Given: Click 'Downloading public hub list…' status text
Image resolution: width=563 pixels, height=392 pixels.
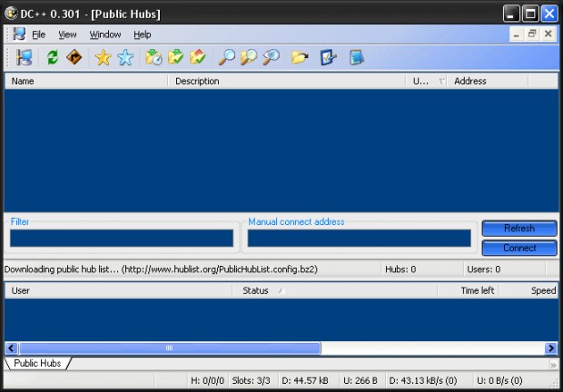Looking at the screenshot, I should click(x=161, y=269).
